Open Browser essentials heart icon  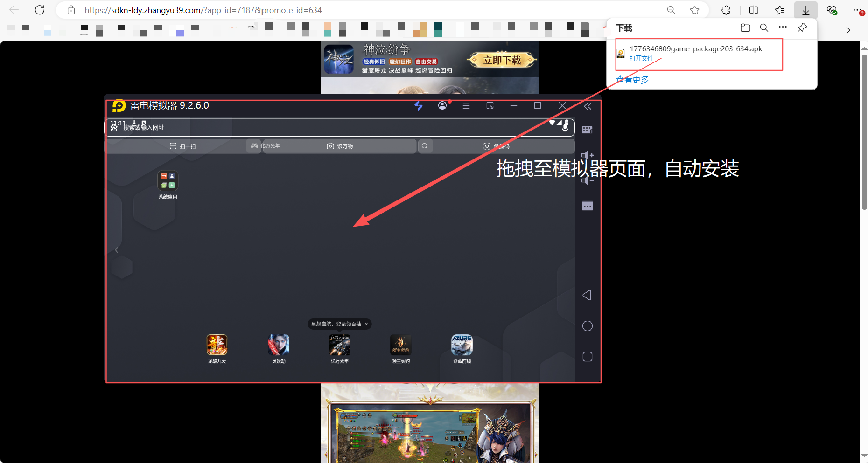pos(832,10)
